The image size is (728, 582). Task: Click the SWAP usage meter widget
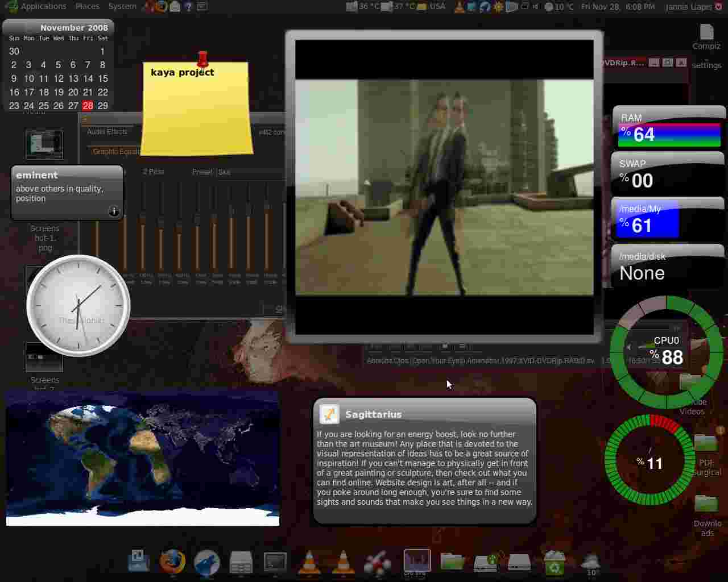668,173
